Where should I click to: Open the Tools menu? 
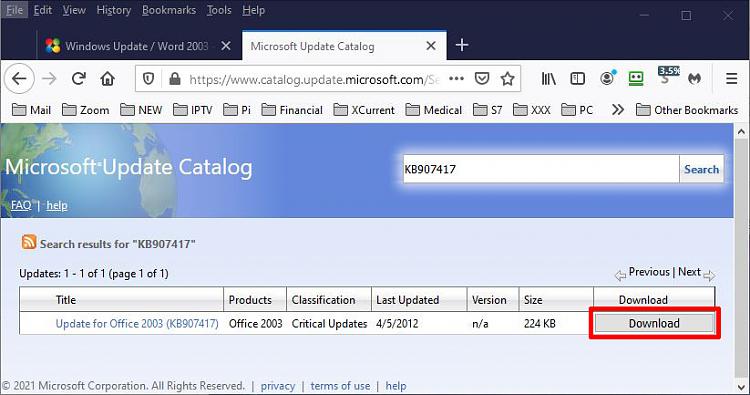[219, 10]
